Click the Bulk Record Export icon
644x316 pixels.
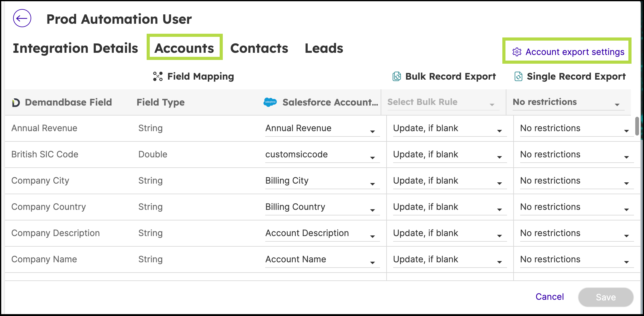pos(397,76)
